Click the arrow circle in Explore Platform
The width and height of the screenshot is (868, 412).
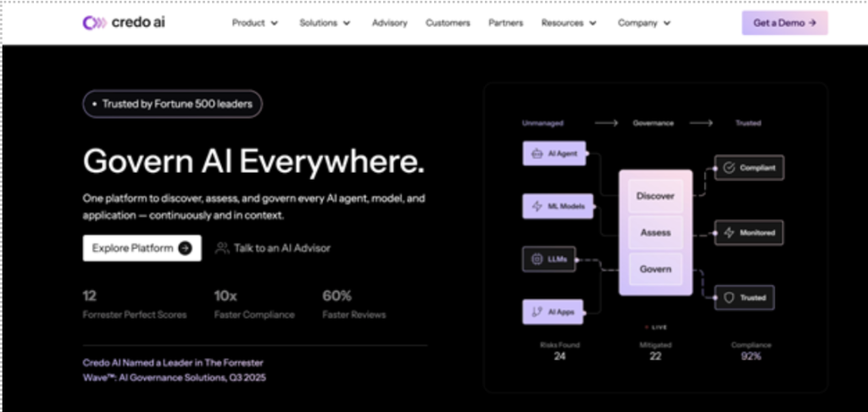185,248
